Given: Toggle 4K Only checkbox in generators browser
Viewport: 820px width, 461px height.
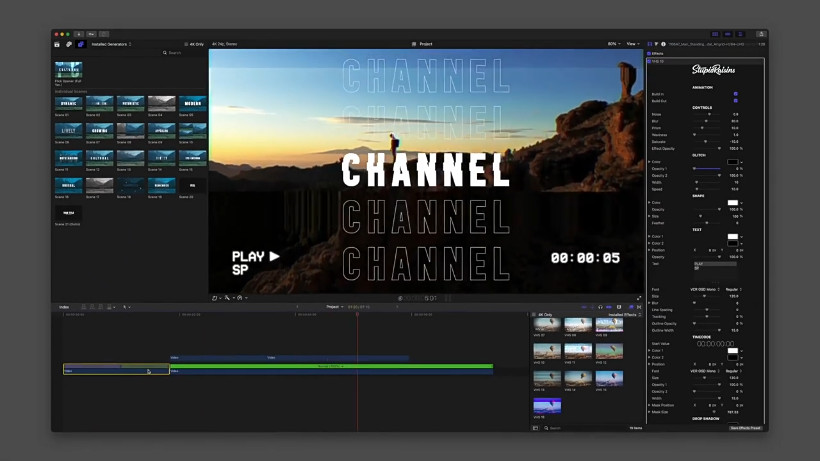Looking at the screenshot, I should click(x=186, y=44).
